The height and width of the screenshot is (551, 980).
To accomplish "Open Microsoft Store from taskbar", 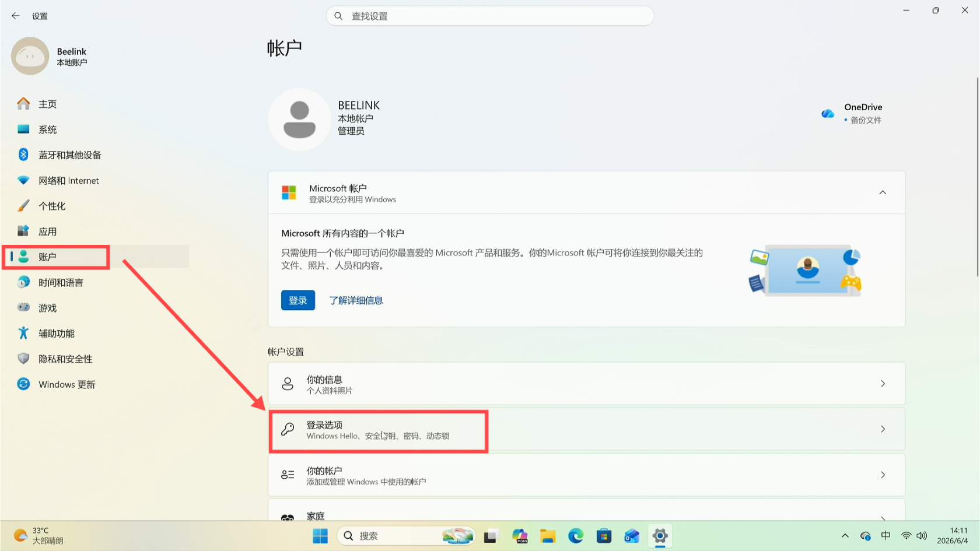I will [x=604, y=536].
